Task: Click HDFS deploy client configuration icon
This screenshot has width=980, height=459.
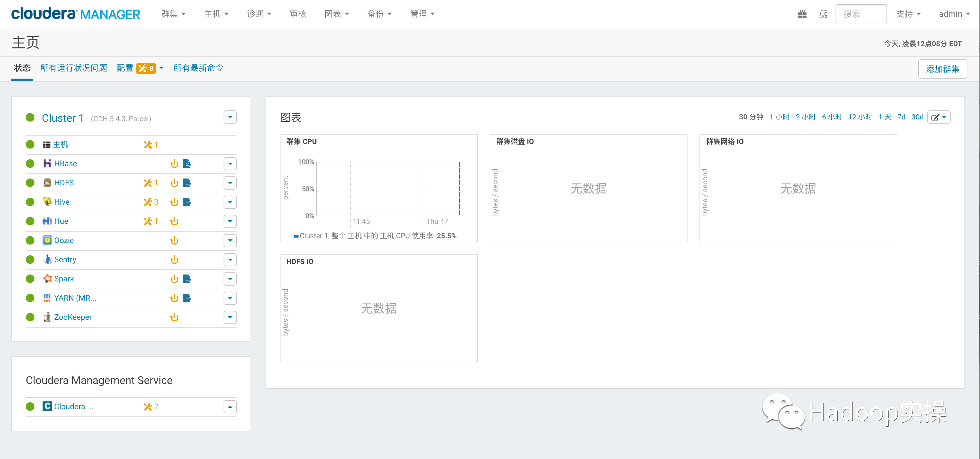Action: tap(187, 183)
